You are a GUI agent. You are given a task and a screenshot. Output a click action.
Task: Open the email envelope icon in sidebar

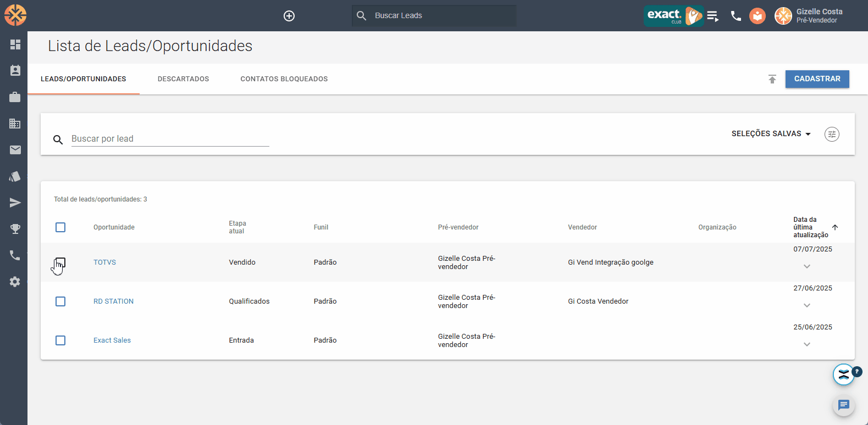[x=15, y=150]
